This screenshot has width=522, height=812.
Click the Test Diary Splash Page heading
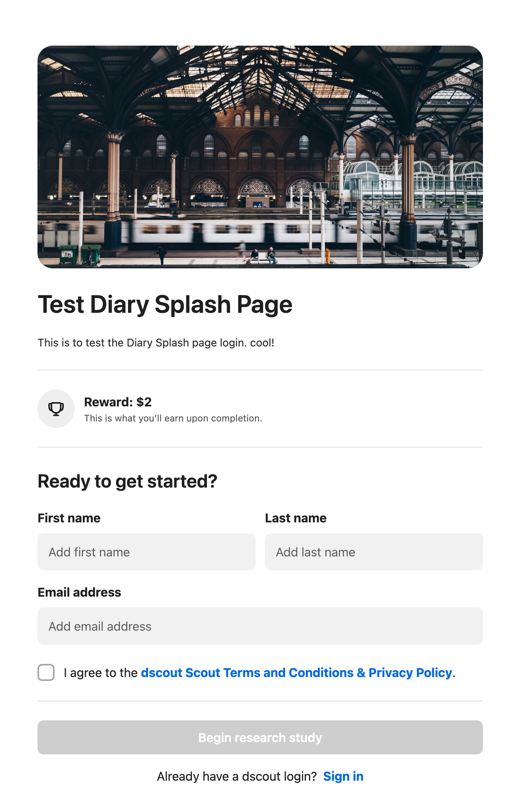(x=165, y=305)
